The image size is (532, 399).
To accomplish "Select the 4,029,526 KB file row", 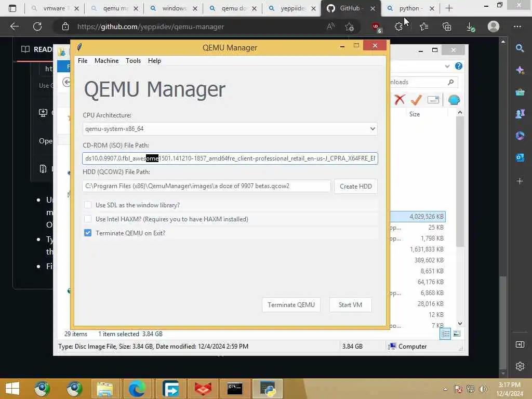I will coord(417,217).
